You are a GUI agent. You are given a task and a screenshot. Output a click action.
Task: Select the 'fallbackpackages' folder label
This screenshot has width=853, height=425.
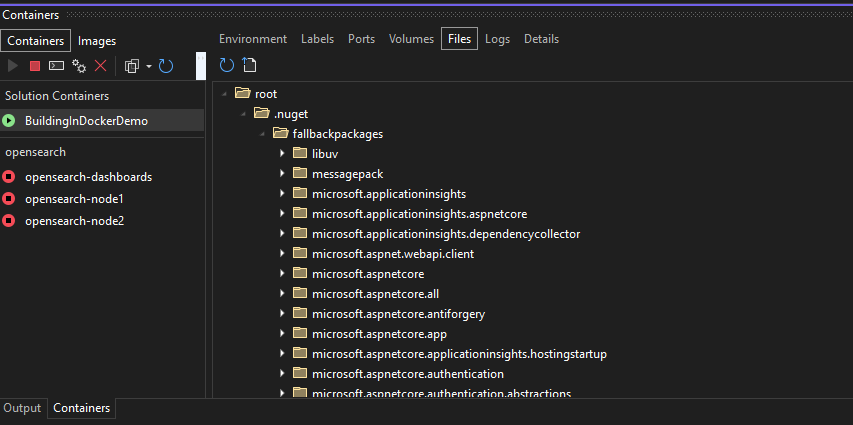(x=338, y=134)
